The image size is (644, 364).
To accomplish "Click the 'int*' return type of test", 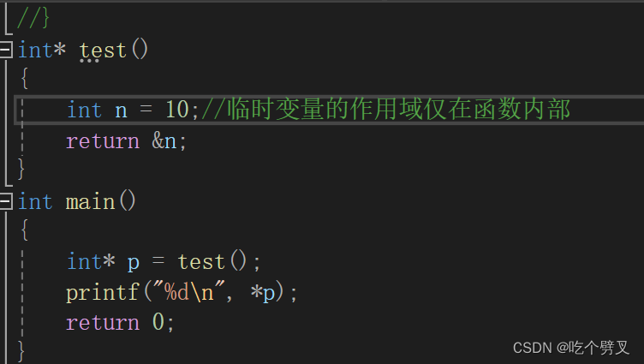I will [41, 51].
